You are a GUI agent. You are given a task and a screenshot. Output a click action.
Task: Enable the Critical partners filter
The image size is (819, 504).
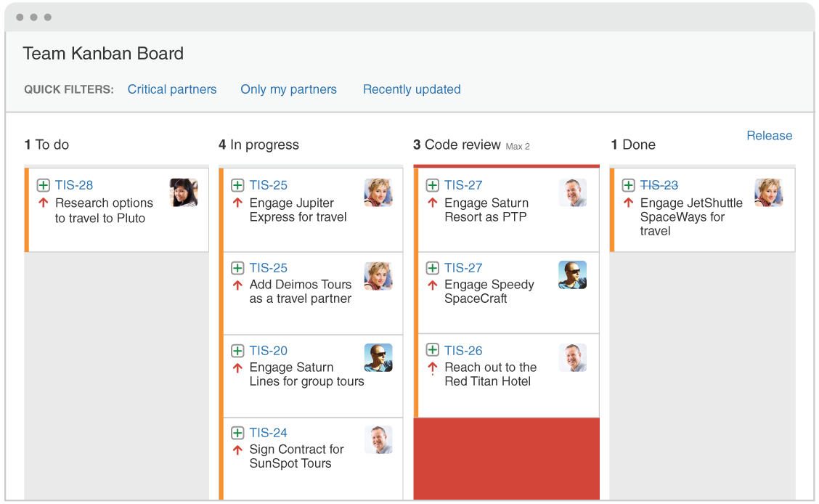point(172,89)
